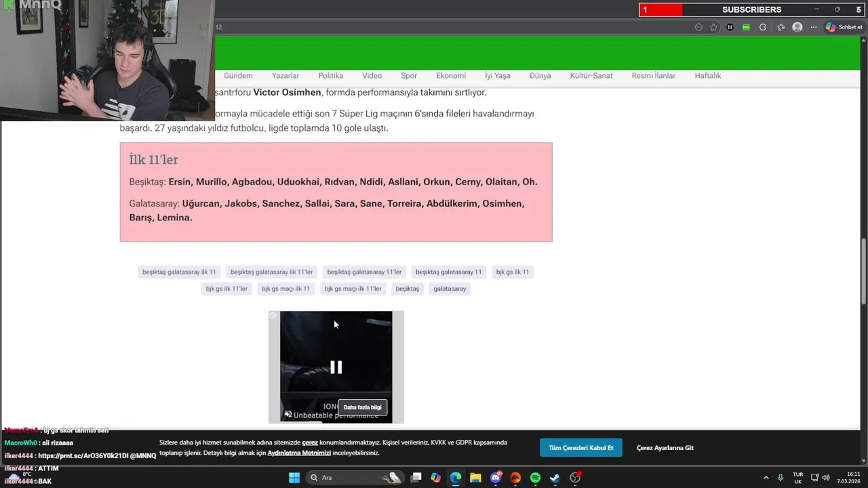Click the 'beşiktaş' tag
This screenshot has width=868, height=488.
[408, 289]
